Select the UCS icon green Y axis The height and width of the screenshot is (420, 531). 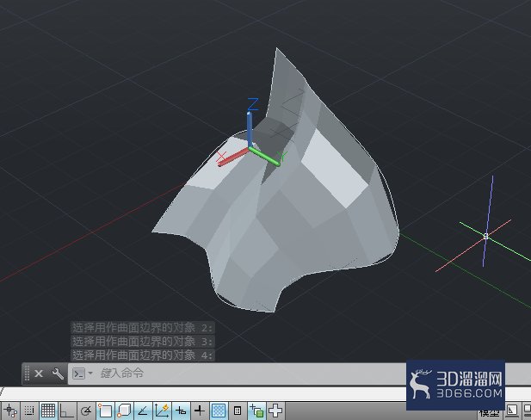coord(266,157)
